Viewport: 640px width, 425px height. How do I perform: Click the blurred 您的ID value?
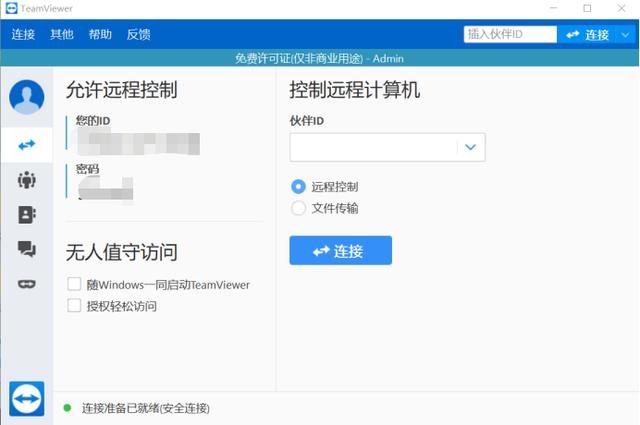point(138,141)
